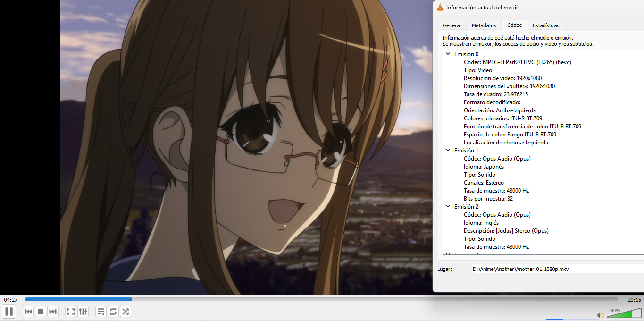Select 'Idioma: Inglés' row
644x321 pixels.
coord(481,223)
